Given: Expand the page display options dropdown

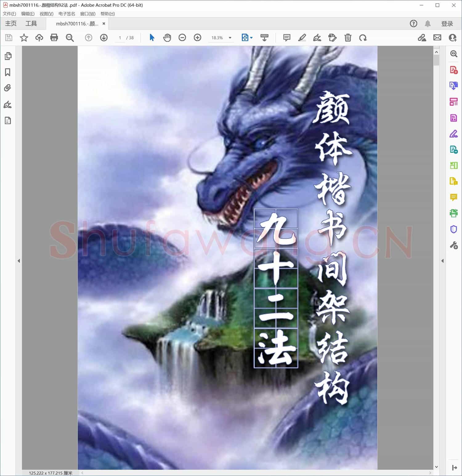Looking at the screenshot, I should coord(251,38).
